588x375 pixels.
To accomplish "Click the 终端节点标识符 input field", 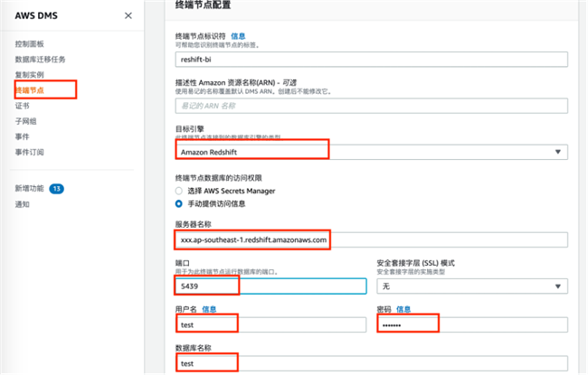I will [371, 60].
